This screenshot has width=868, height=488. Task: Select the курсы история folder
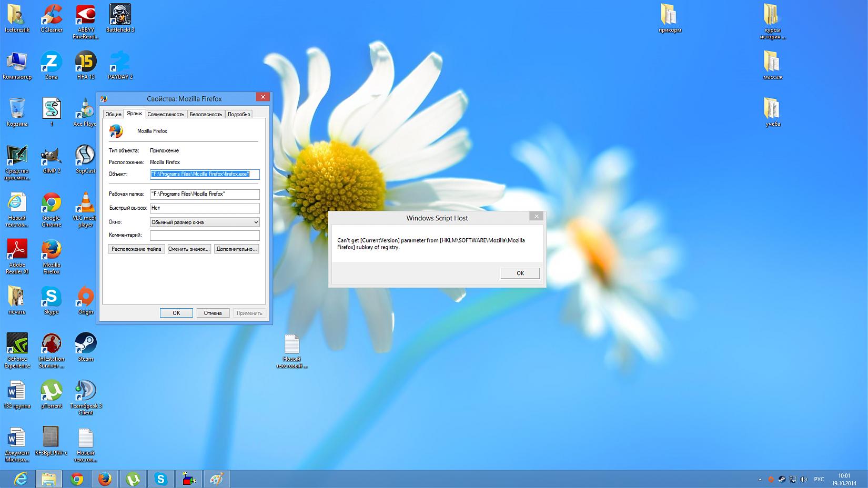(x=772, y=22)
